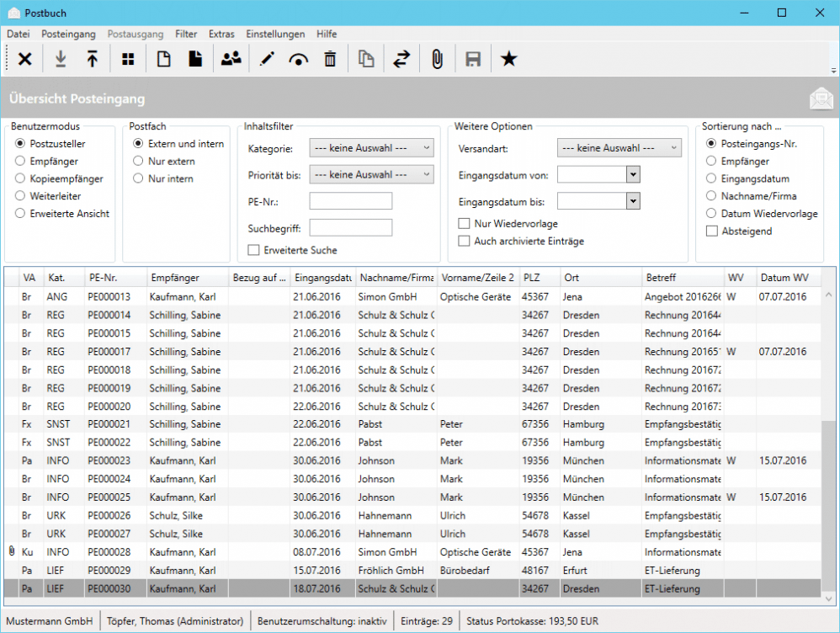The height and width of the screenshot is (633, 840).
Task: Click the star favorite icon
Action: click(509, 58)
